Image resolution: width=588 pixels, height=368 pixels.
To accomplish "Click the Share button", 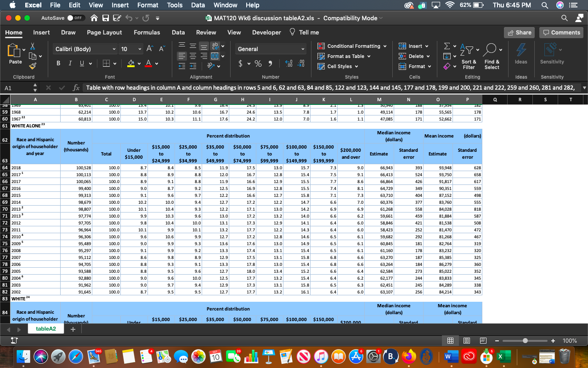I will click(519, 32).
